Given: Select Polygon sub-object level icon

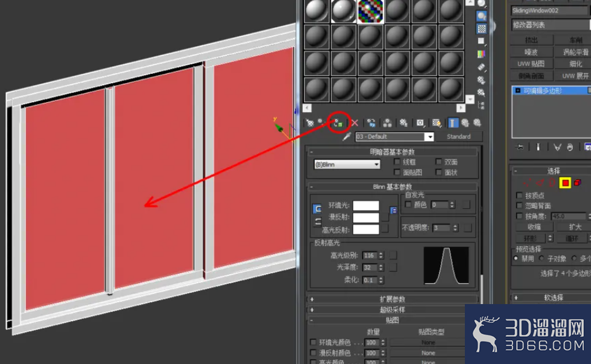Looking at the screenshot, I should (x=565, y=183).
